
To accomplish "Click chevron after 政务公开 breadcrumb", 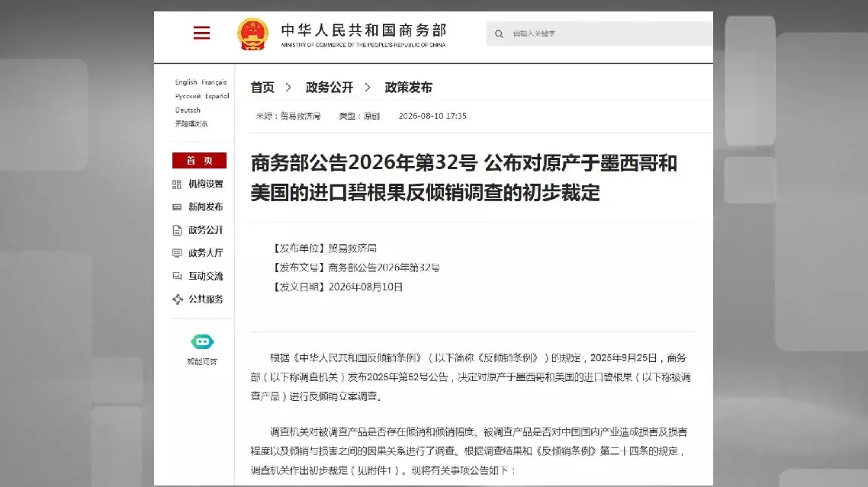I will [x=368, y=88].
